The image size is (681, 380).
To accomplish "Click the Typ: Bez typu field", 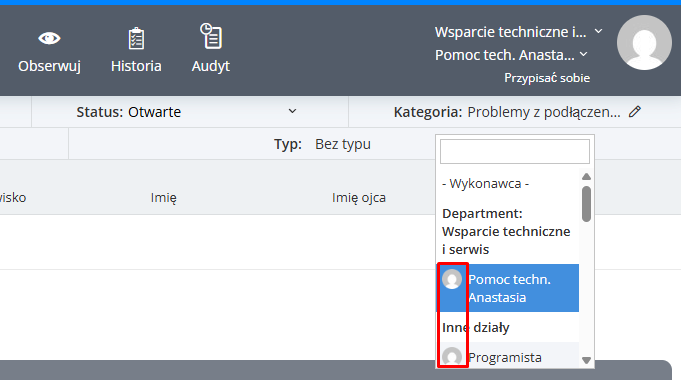I will click(322, 144).
